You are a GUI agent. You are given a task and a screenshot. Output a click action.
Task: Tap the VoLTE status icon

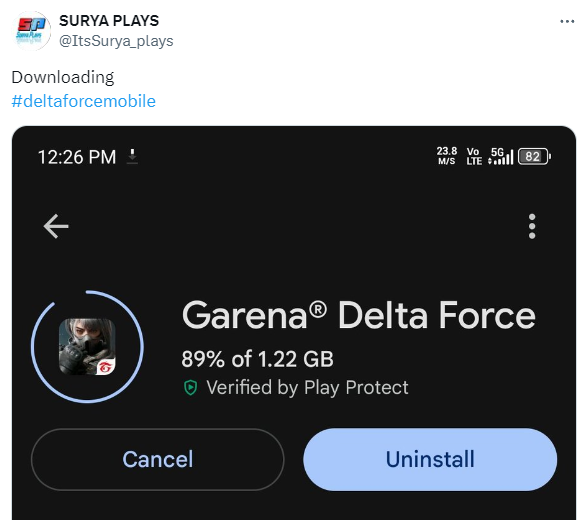(474, 156)
